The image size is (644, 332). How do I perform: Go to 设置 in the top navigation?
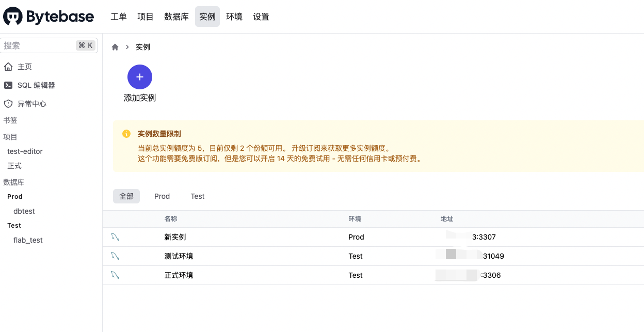[x=261, y=17]
